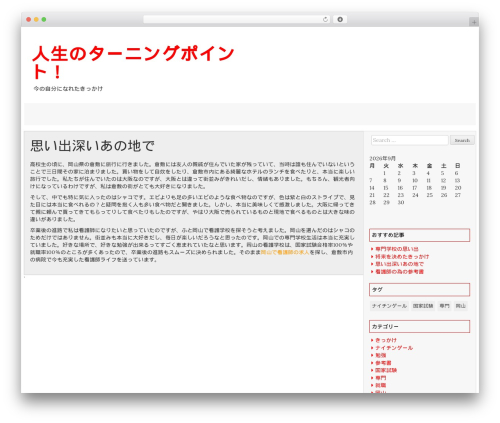
Task: Click the Search button next to the field
Action: 462,140
